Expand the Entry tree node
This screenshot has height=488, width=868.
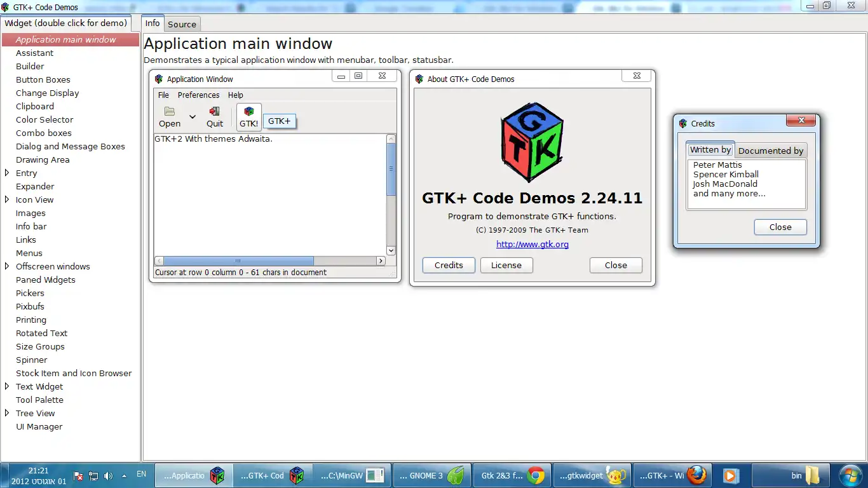tap(7, 173)
